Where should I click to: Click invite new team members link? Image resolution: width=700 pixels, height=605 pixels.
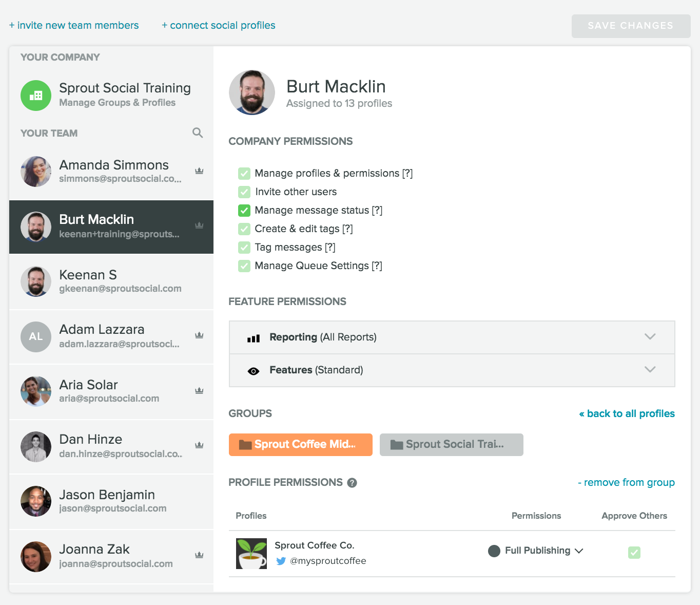74,25
